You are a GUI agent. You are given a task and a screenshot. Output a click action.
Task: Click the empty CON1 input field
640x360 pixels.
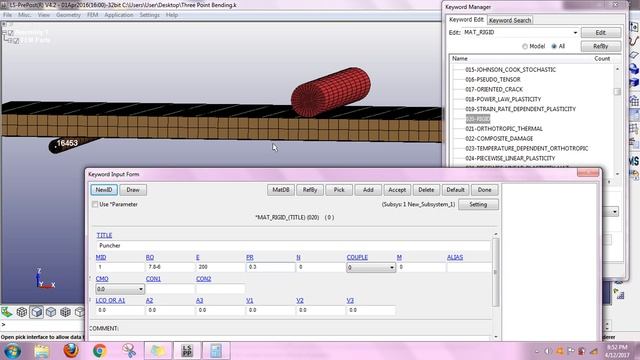click(170, 289)
